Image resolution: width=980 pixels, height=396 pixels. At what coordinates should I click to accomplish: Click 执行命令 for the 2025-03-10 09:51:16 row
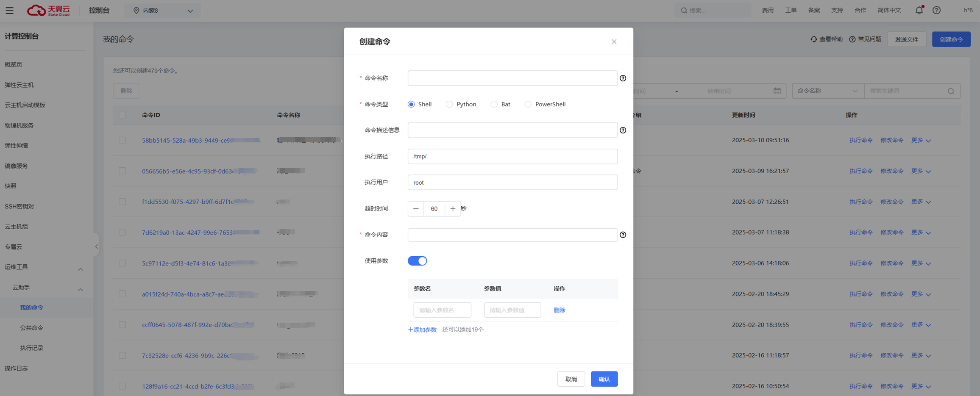point(861,140)
